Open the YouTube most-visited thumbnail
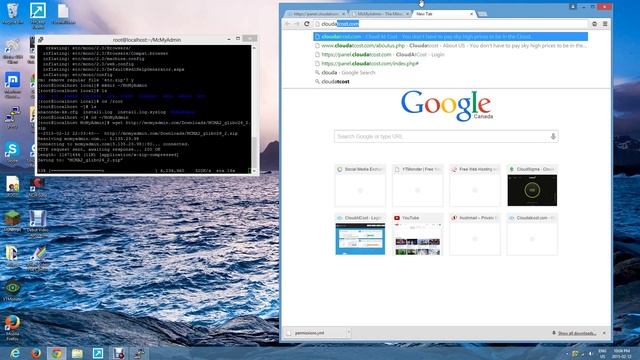640x360 pixels. click(x=418, y=235)
